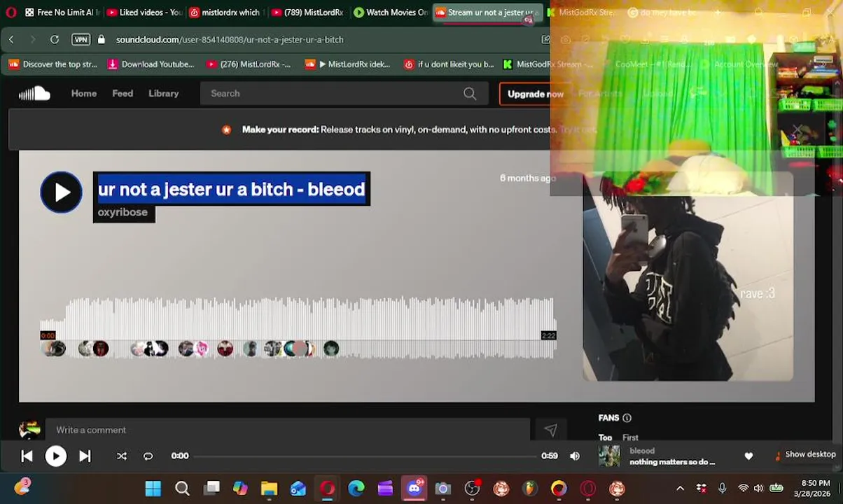Click the search magnifier in SoundCloud header

pyautogui.click(x=470, y=94)
